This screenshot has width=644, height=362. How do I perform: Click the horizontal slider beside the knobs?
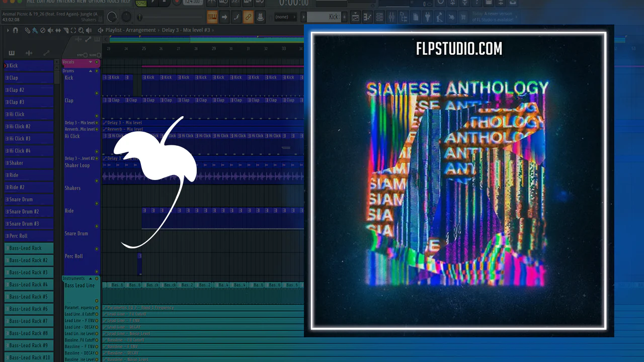coord(170,17)
